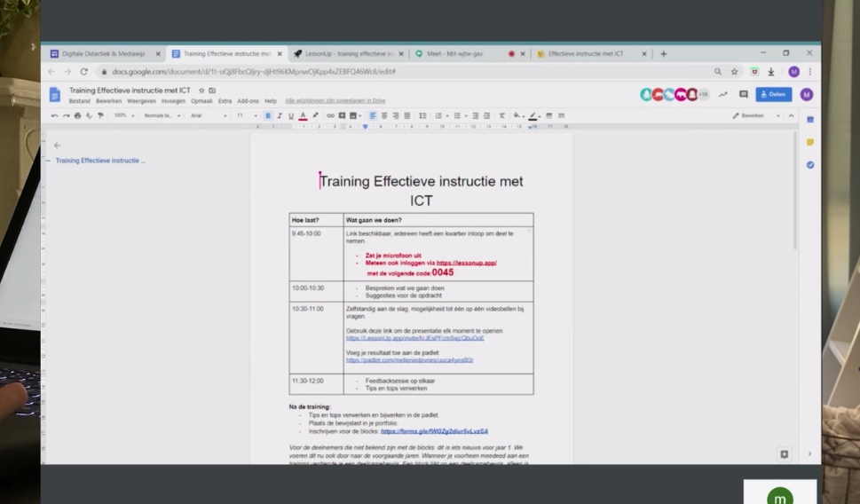Image resolution: width=860 pixels, height=504 pixels.
Task: Apply bulleted list
Action: [456, 115]
